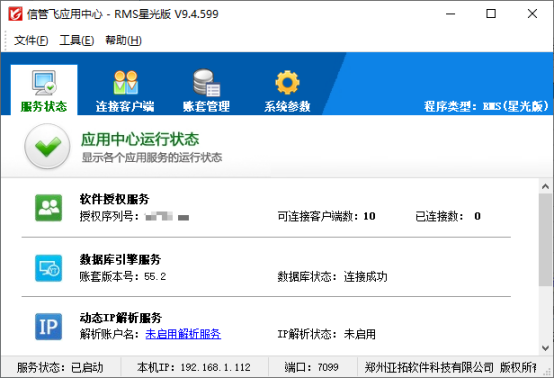Click the 程序类型 RMS(星光版) label
Screen dimensions: 554x378
tap(486, 106)
